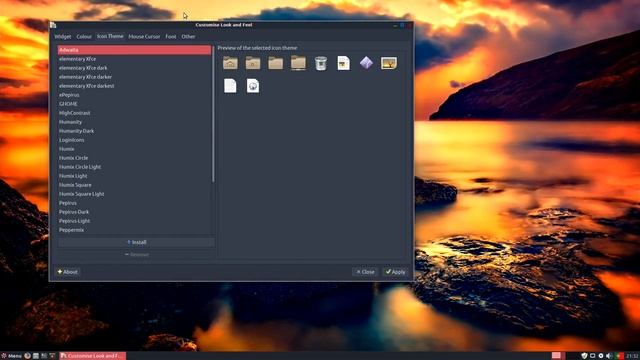Image resolution: width=640 pixels, height=360 pixels.
Task: Select the Papirus Dark theme
Action: [135, 212]
